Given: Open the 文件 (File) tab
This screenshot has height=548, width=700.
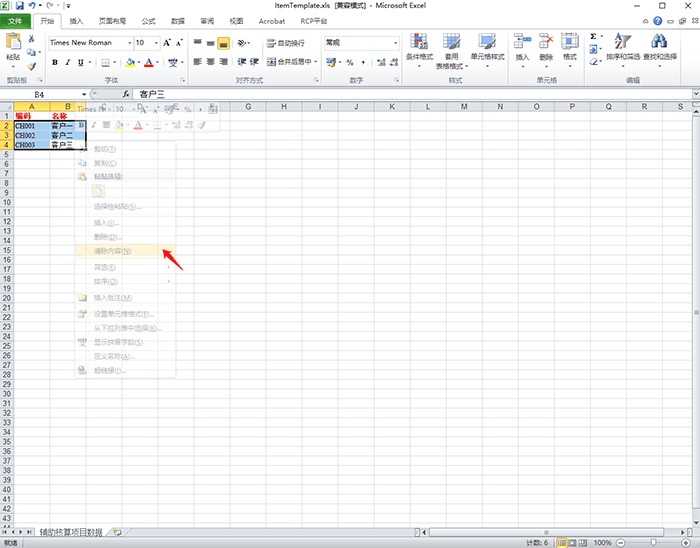Looking at the screenshot, I should click(15, 21).
